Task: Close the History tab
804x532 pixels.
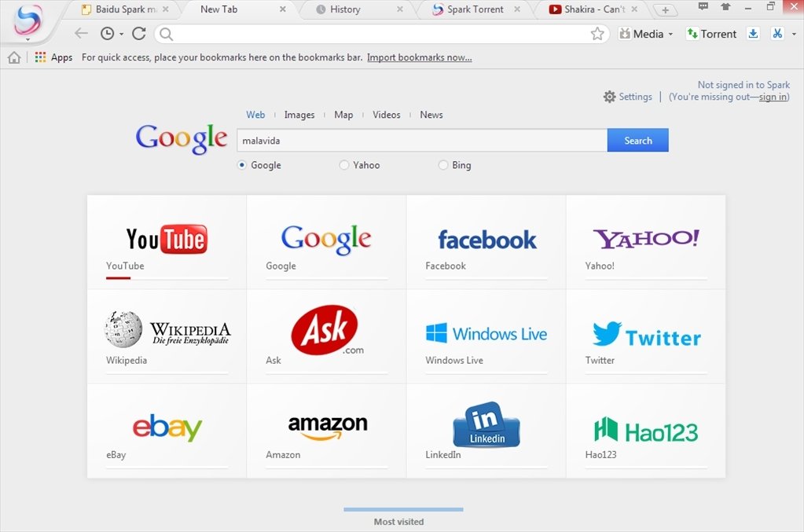Action: click(x=400, y=9)
